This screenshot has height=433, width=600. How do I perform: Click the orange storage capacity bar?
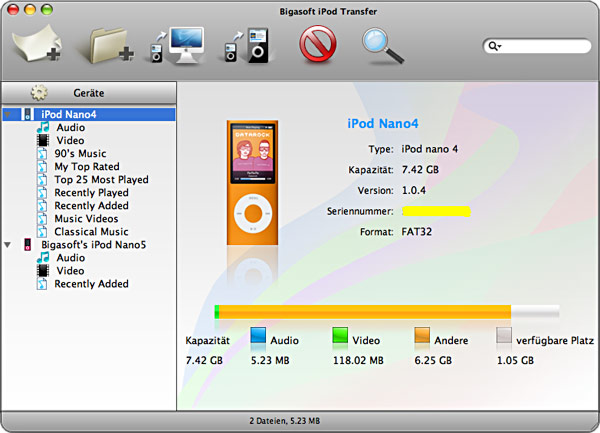[x=365, y=312]
